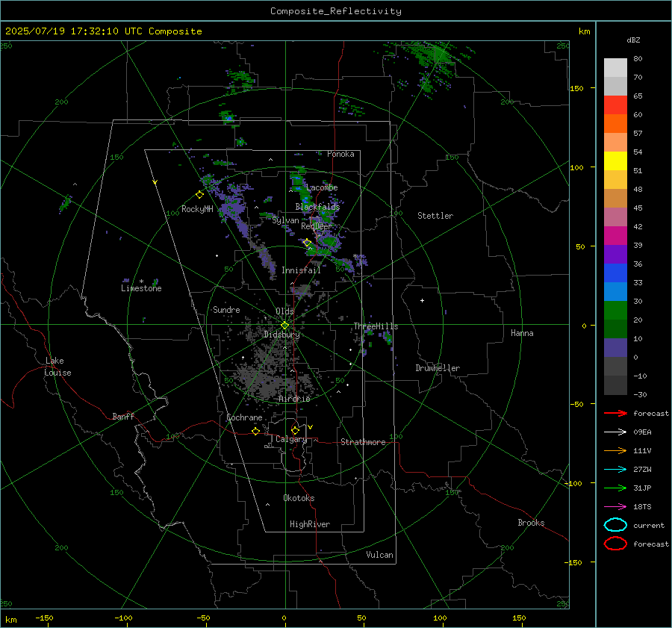Click the yellow diamond marker beside RockyMH
The width and height of the screenshot is (672, 628).
tap(199, 195)
